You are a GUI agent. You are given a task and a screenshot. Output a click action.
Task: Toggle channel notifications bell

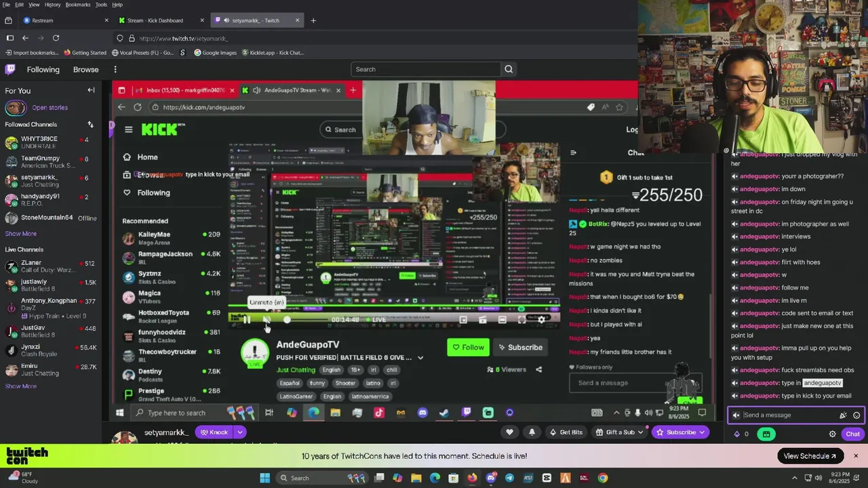click(532, 432)
